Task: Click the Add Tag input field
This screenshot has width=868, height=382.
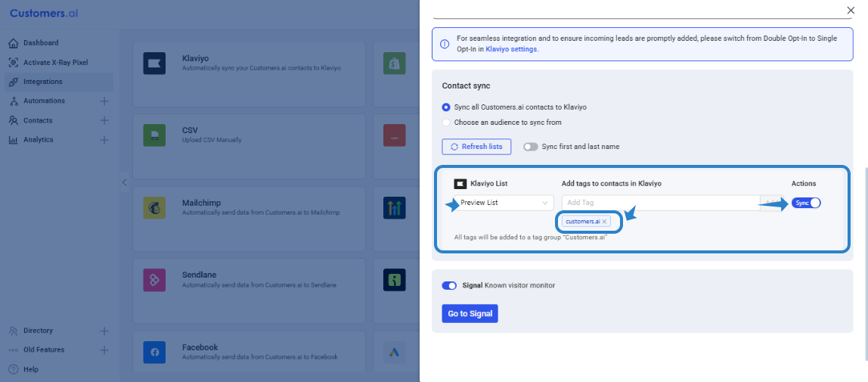Action: click(661, 203)
